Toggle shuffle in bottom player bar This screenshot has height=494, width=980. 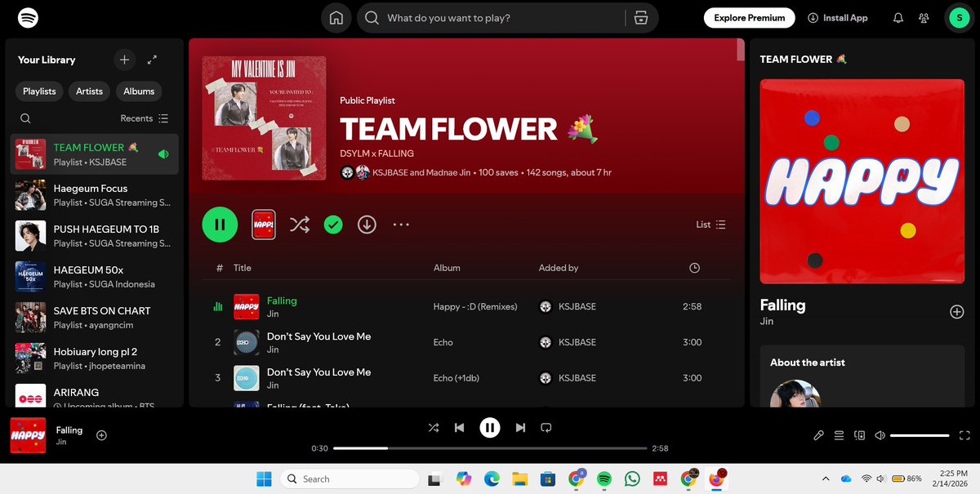click(x=433, y=428)
